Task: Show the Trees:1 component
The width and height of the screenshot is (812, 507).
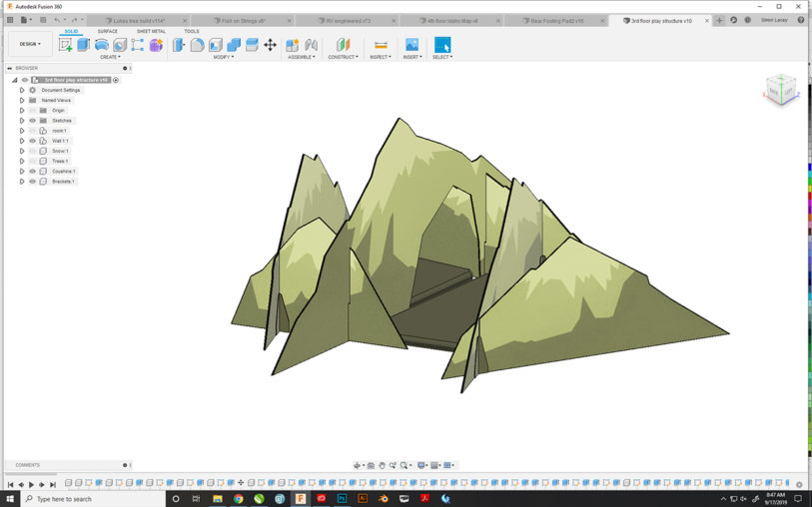Action: point(33,161)
